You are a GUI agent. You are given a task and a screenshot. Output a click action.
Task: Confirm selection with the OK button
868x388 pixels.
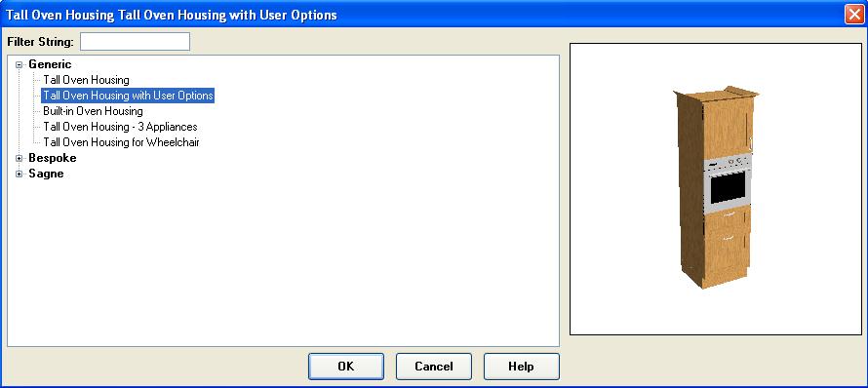point(346,367)
